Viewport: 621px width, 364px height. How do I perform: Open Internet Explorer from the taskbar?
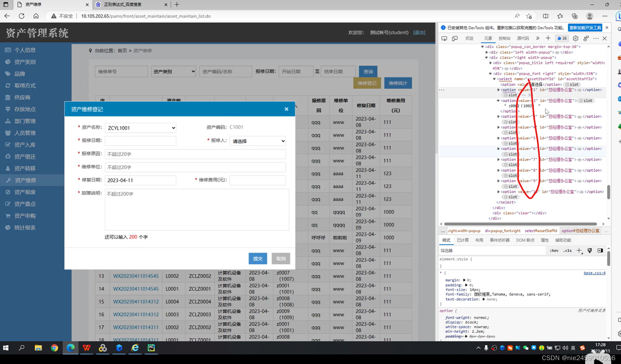click(135, 348)
